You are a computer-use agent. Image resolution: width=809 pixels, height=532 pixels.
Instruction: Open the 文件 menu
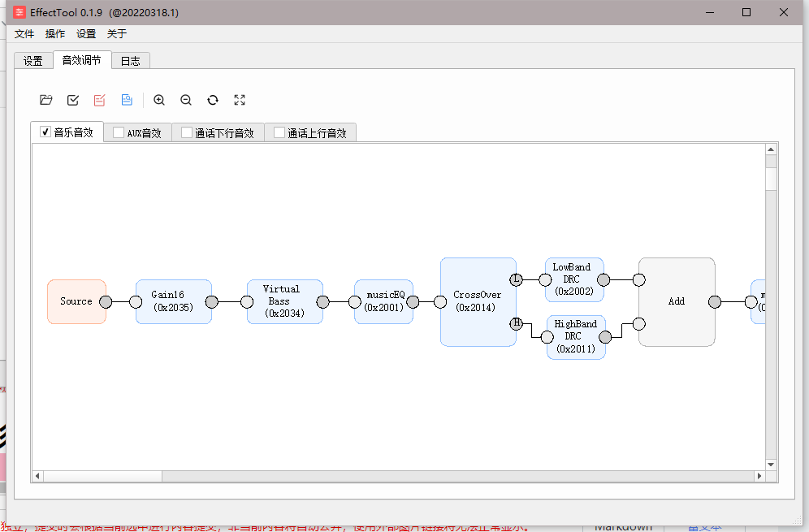(24, 34)
